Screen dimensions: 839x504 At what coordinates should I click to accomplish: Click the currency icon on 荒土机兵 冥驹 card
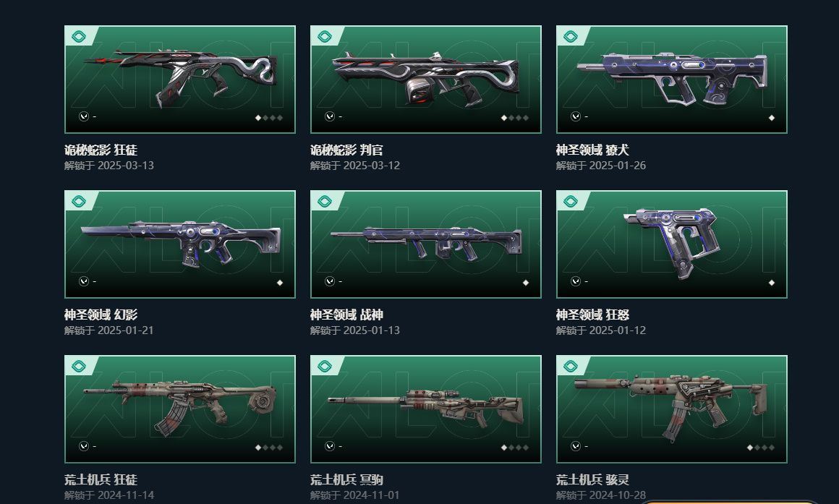pos(330,446)
